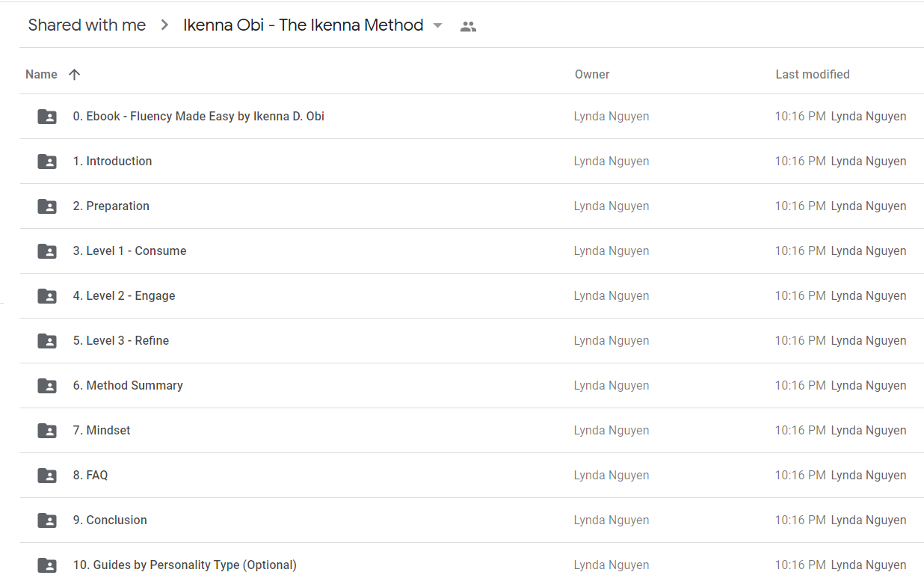
Task: Click the shared folder icon beside 2. Preparation
Action: [x=47, y=206]
